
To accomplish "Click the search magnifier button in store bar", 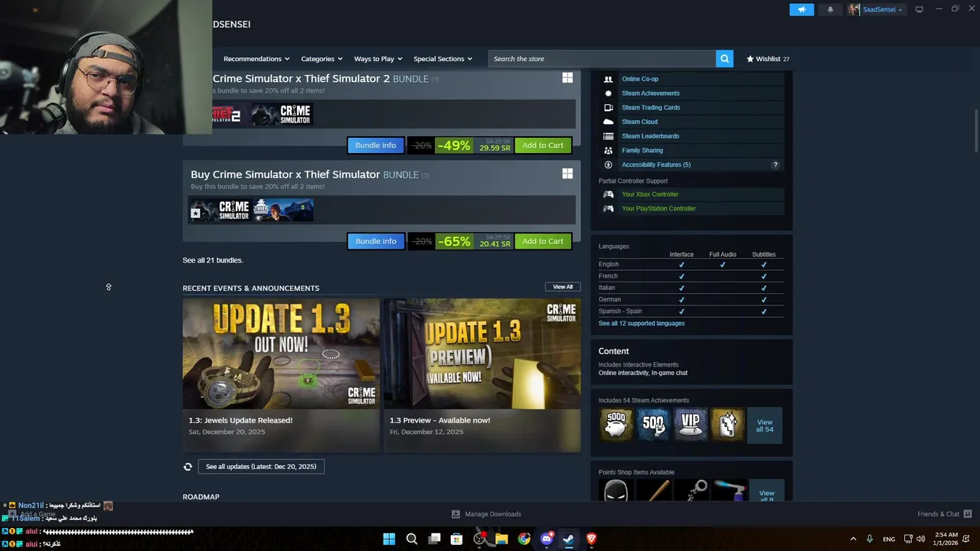I will [724, 59].
